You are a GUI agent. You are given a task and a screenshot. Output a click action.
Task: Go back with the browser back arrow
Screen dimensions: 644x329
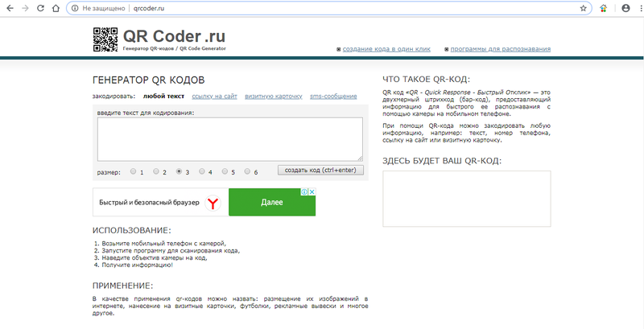click(x=10, y=8)
